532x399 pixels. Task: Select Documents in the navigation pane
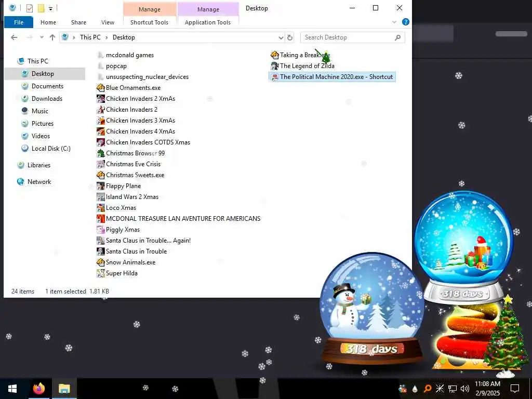[47, 86]
